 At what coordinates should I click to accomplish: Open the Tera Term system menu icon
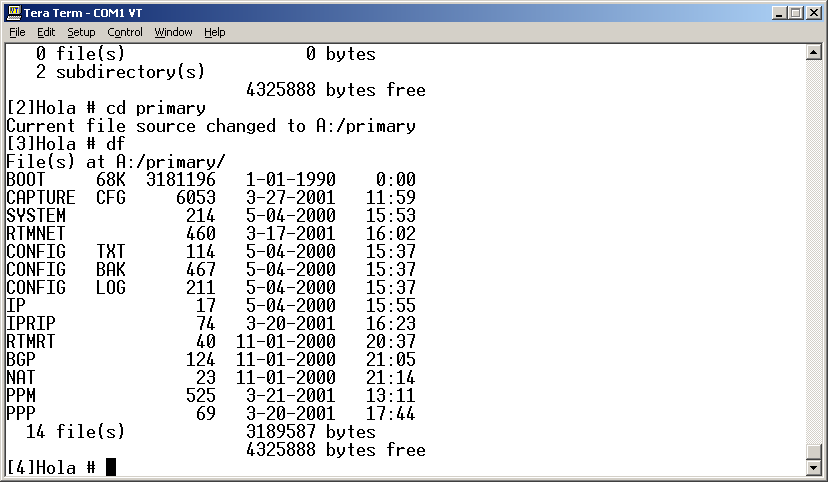(13, 13)
